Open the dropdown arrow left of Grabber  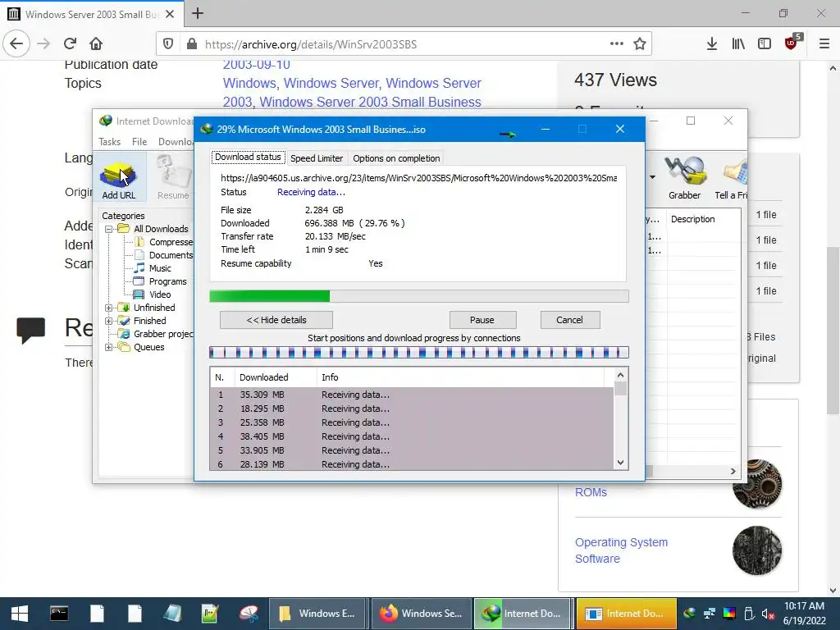[x=652, y=177]
